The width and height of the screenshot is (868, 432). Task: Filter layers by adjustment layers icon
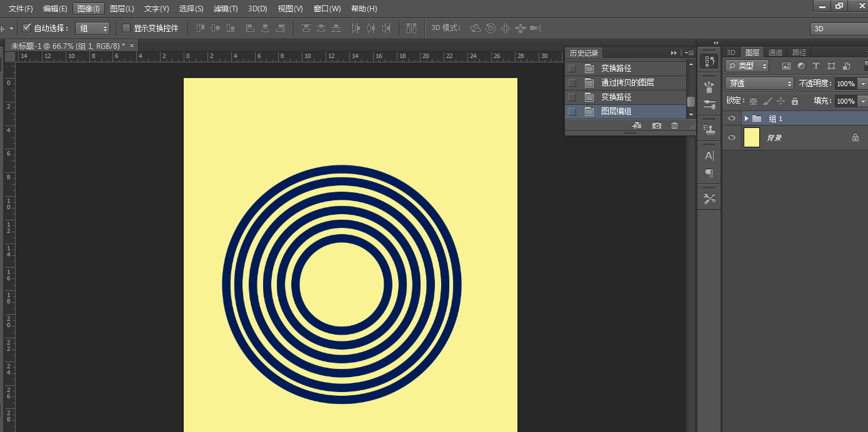coord(801,66)
